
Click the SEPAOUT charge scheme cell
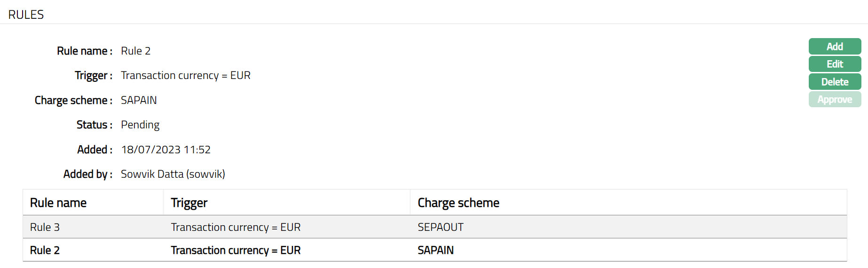(x=441, y=227)
